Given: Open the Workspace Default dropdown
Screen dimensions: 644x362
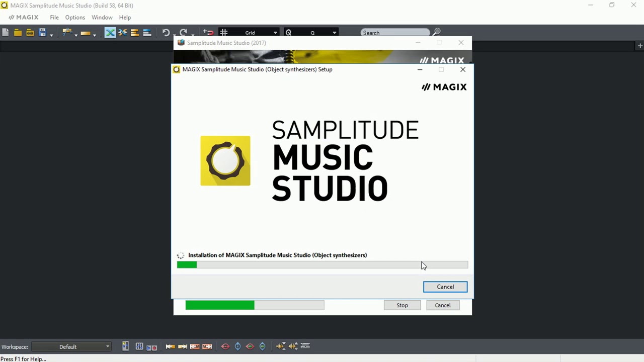Looking at the screenshot, I should coord(71,346).
